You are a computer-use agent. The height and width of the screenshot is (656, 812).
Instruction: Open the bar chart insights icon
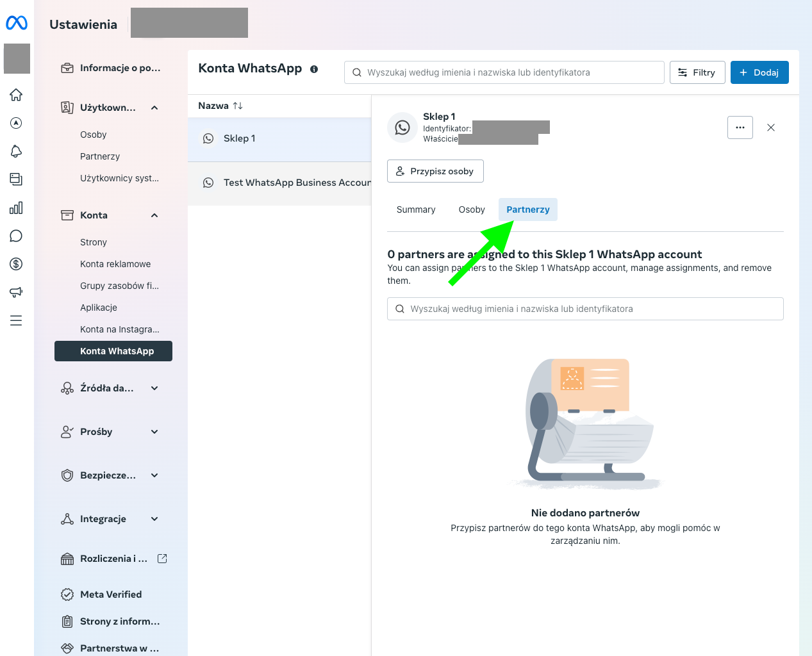pos(16,208)
